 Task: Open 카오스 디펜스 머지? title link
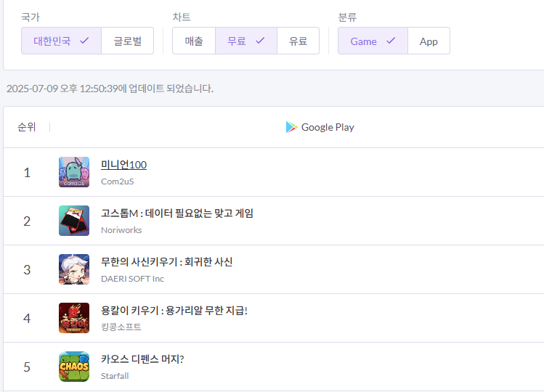142,359
